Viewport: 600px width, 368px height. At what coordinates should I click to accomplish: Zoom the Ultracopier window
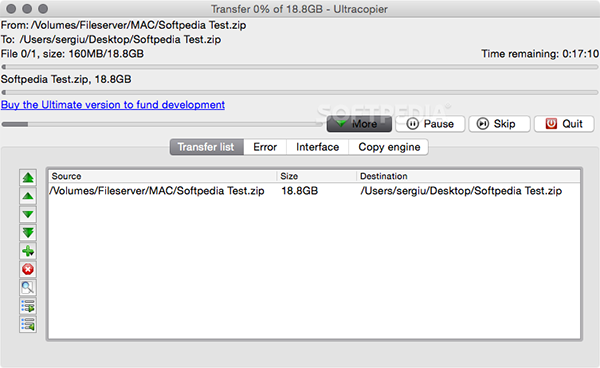pos(43,8)
